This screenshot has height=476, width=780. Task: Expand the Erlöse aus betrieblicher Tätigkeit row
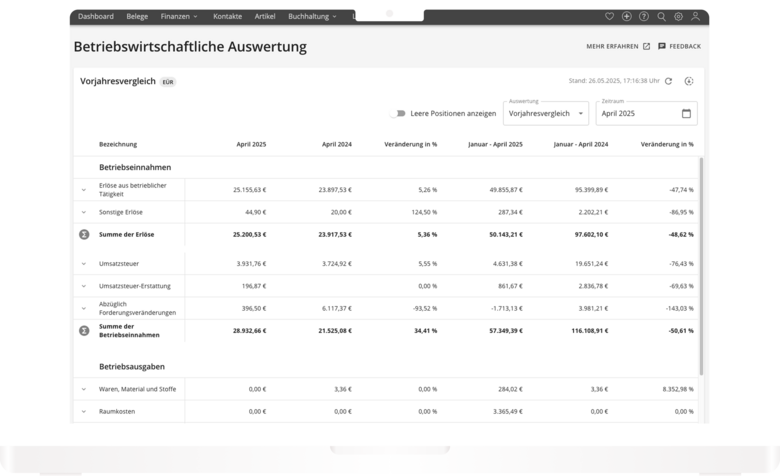(84, 189)
